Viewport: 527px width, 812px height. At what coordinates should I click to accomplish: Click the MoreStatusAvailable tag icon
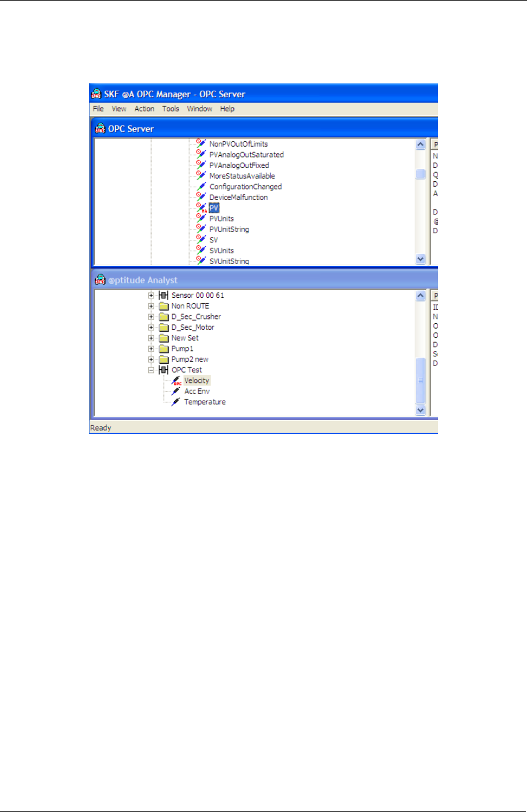pyautogui.click(x=201, y=176)
